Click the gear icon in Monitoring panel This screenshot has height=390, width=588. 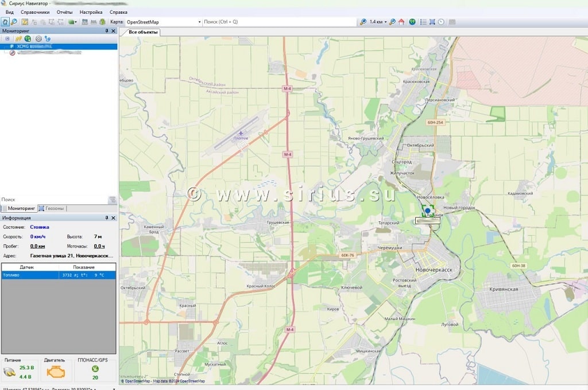tap(37, 38)
